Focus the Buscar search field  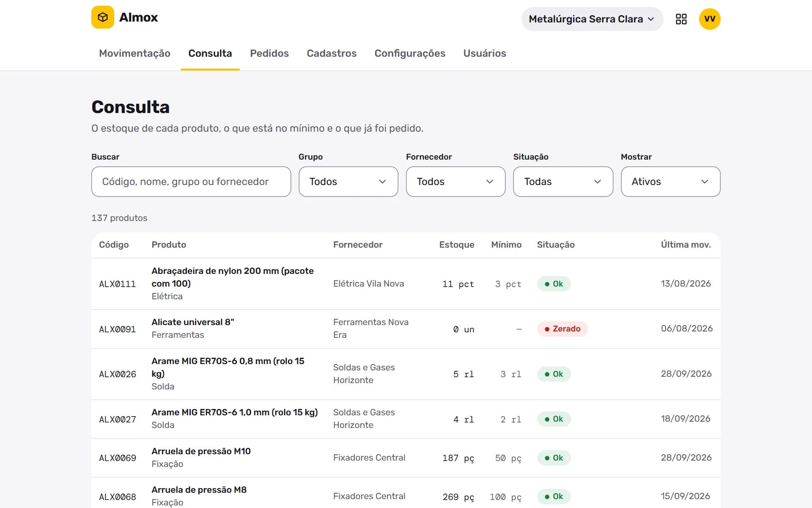(x=191, y=182)
